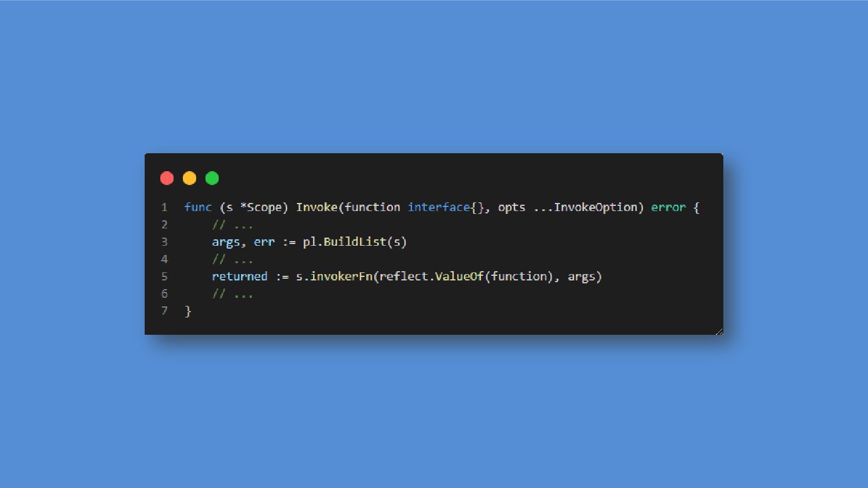Click the *Scope receiver type
The width and height of the screenshot is (868, 488).
pos(260,207)
